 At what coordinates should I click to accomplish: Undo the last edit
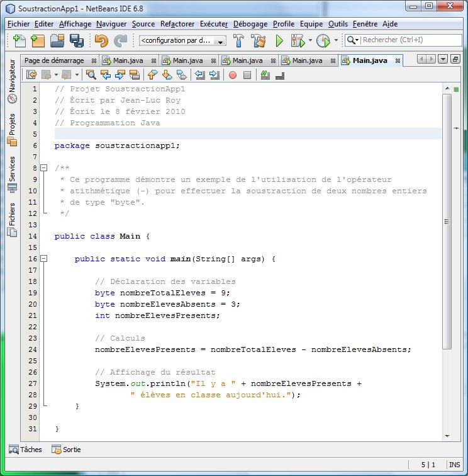[x=101, y=41]
